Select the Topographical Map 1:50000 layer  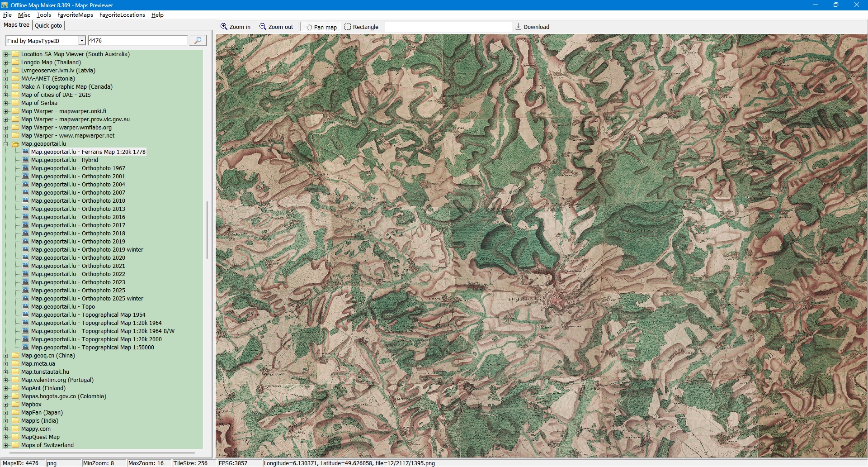click(92, 348)
